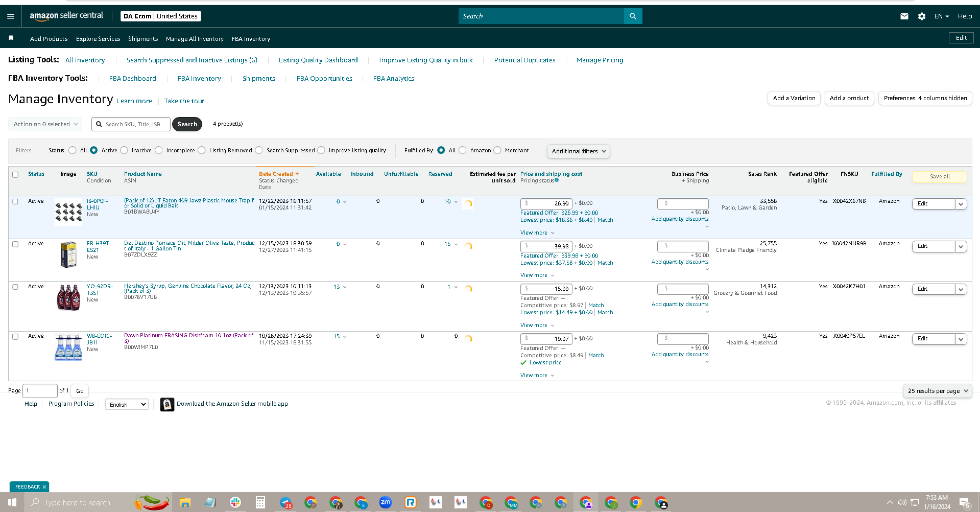Open RingCentral app from the taskbar
The image size is (980, 512).
pos(411,503)
